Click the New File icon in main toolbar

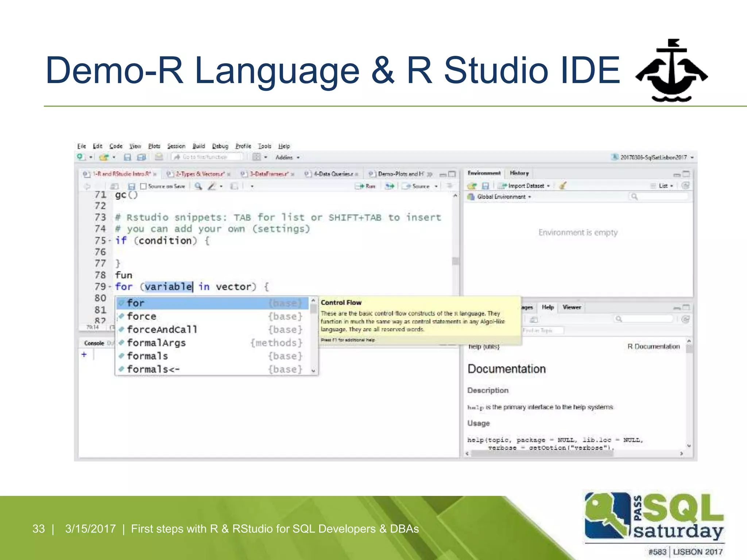click(x=81, y=157)
